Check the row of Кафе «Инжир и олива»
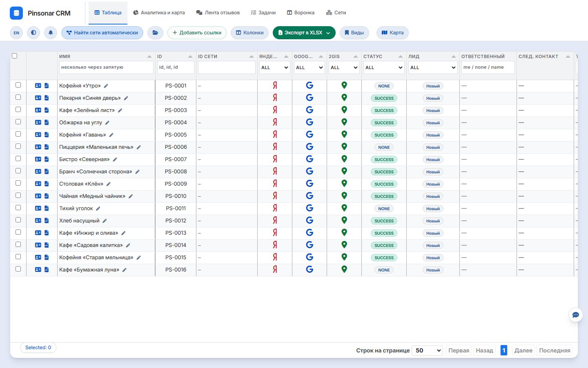 click(18, 232)
